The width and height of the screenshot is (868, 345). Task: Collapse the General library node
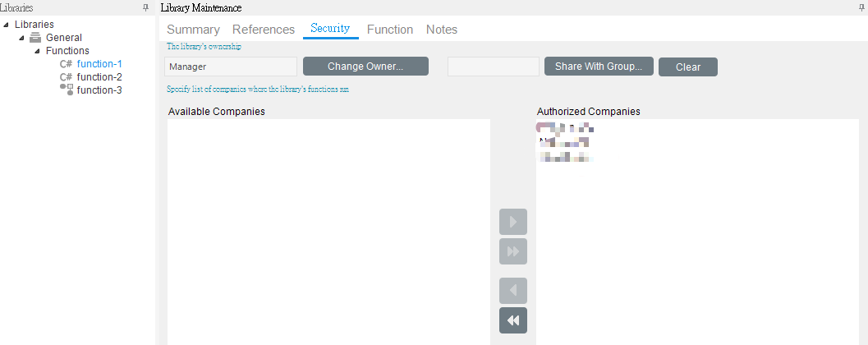point(21,38)
